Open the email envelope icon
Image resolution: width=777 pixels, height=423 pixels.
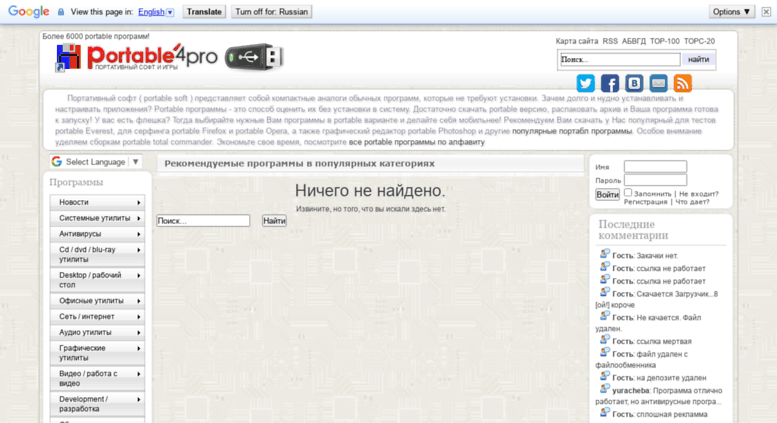(658, 83)
